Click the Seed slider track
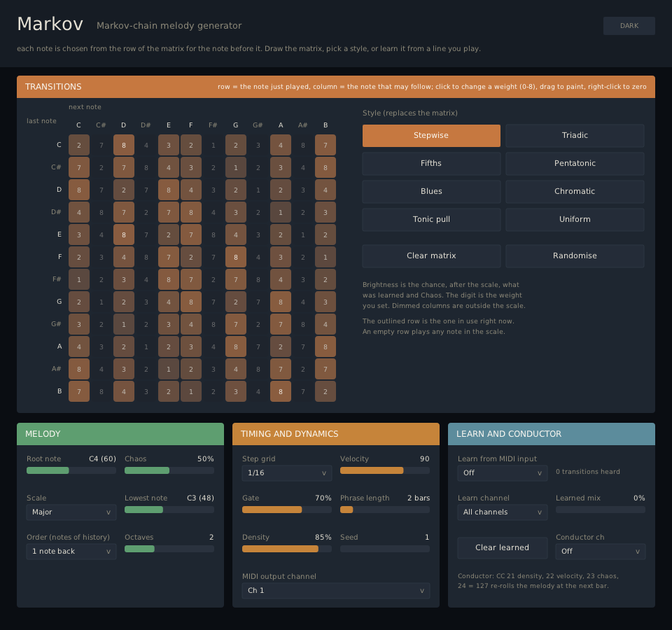672x630 pixels. (x=385, y=549)
